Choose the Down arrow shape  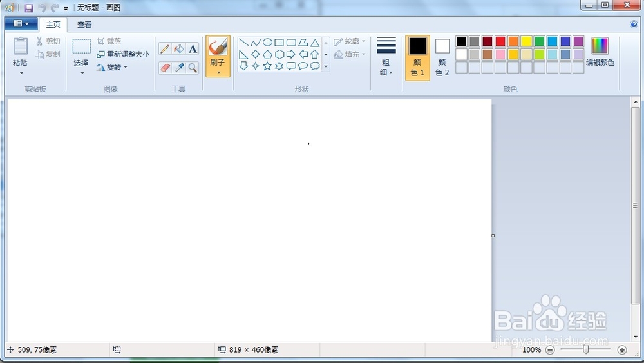[243, 66]
